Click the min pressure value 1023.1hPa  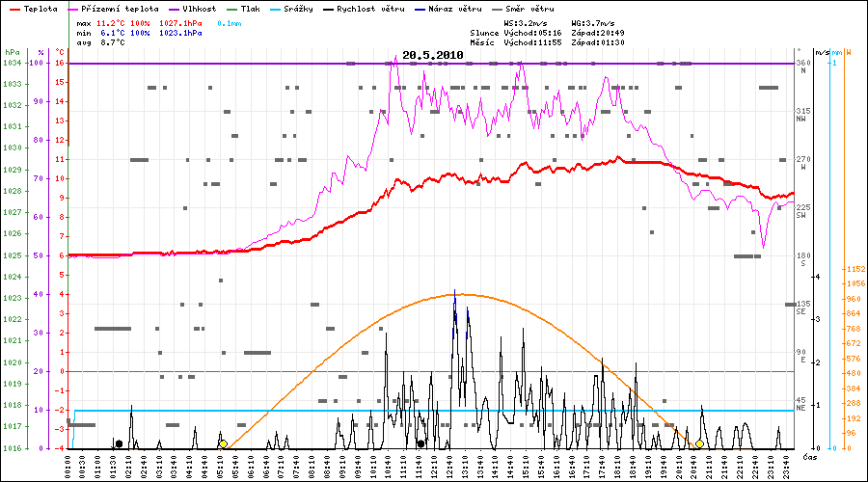click(x=180, y=33)
